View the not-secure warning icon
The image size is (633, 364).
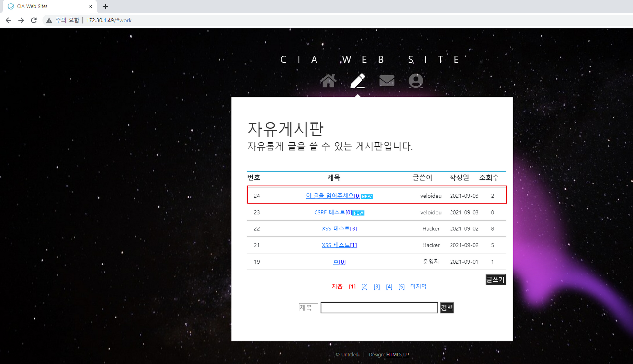[49, 20]
